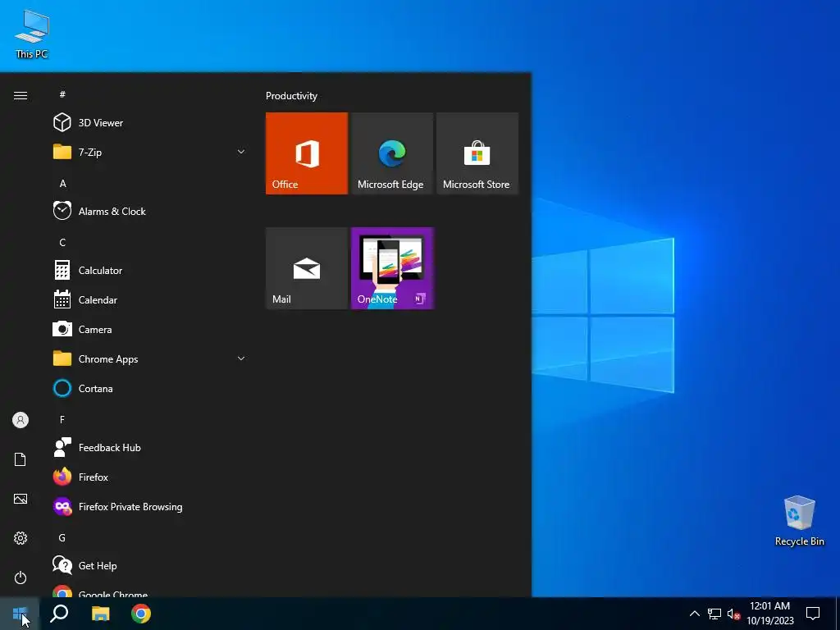
Task: Jump to letter using # header
Action: [x=62, y=94]
